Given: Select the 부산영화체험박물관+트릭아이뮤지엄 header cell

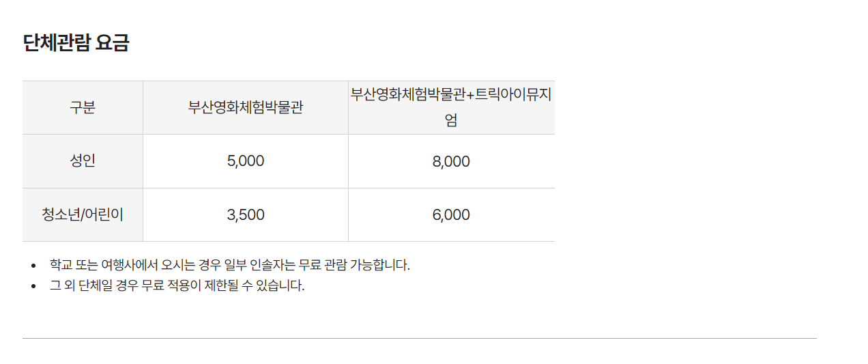Looking at the screenshot, I should [x=451, y=107].
